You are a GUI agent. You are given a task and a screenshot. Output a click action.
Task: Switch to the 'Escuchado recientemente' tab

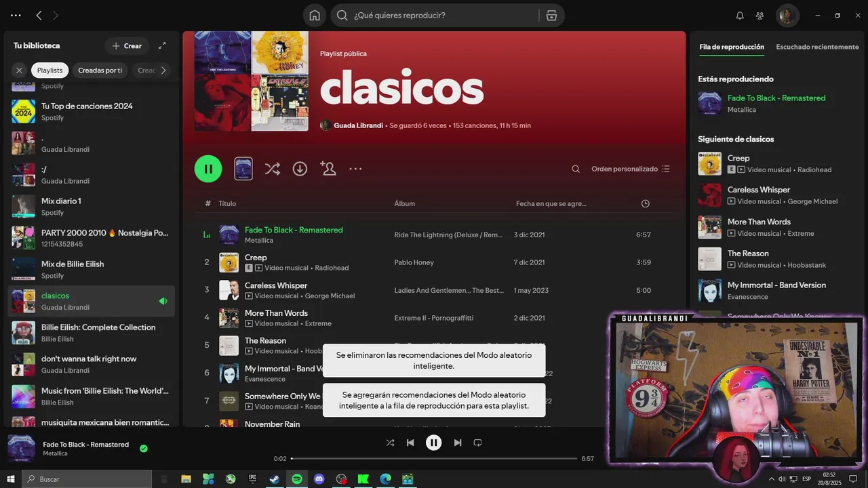pos(817,47)
